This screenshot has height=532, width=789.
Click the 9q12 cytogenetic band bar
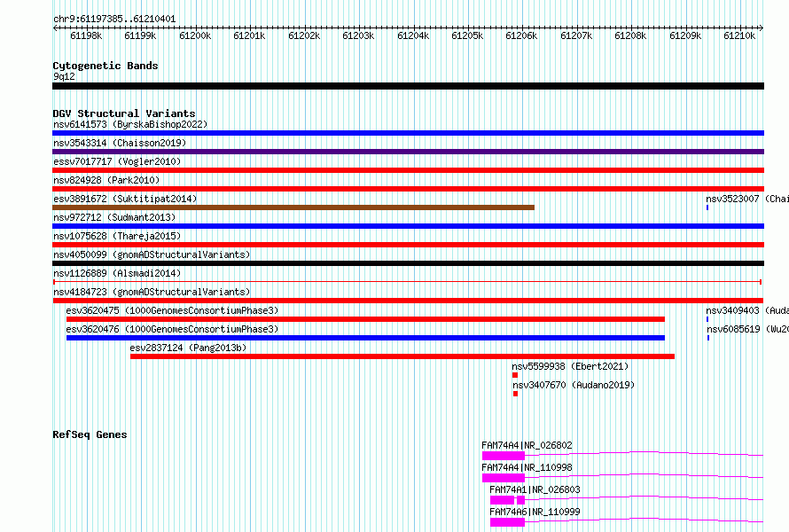(x=408, y=86)
